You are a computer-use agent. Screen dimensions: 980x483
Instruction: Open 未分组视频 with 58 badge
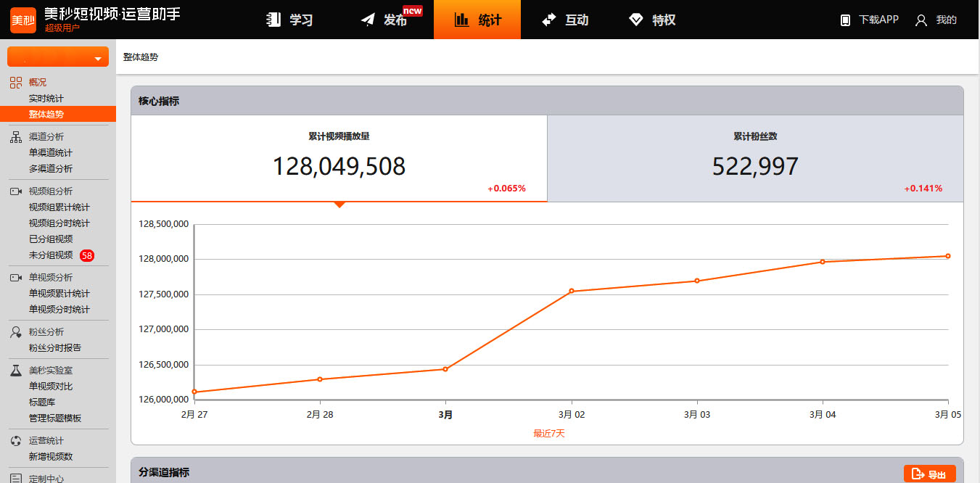click(x=51, y=255)
